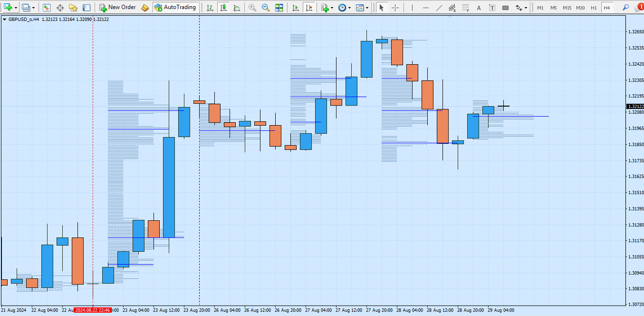Image resolution: width=644 pixels, height=316 pixels.
Task: Open the periodicity clock dropdown
Action: [x=349, y=8]
